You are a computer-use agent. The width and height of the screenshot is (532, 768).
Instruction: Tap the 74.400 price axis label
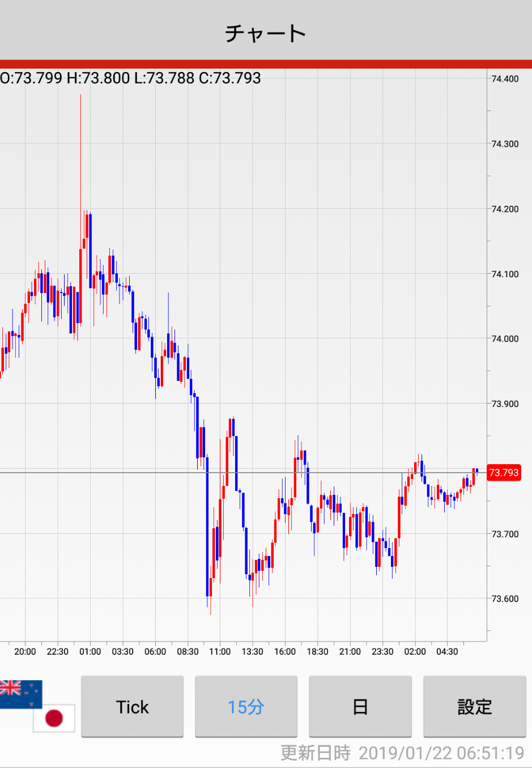[x=505, y=79]
